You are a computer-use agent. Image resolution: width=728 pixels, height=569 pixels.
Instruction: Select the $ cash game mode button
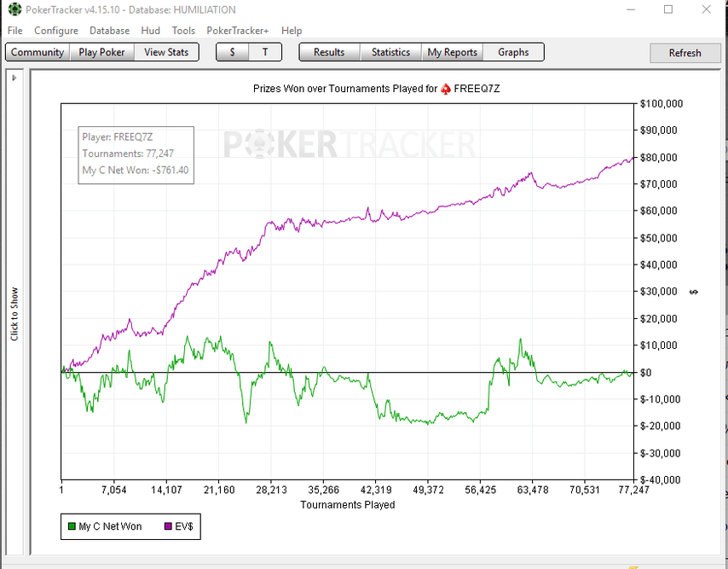coord(233,52)
